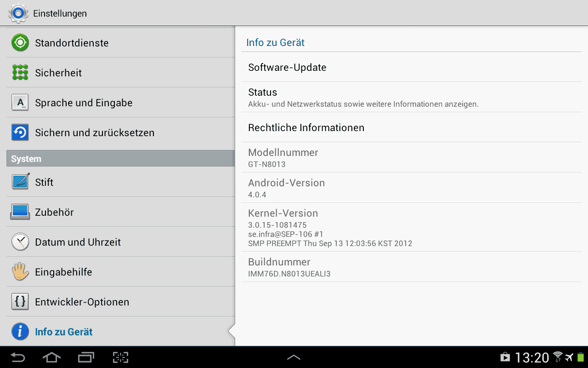The width and height of the screenshot is (588, 368).
Task: Click the 13:20 clock in status bar
Action: tap(532, 357)
